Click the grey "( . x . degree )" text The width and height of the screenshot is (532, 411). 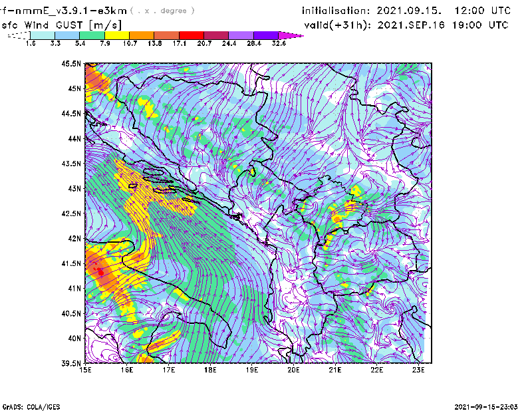[162, 11]
